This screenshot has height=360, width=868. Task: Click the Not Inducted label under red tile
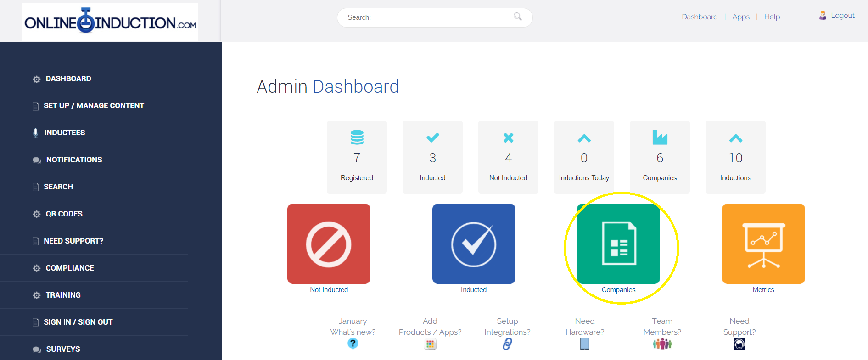point(329,290)
